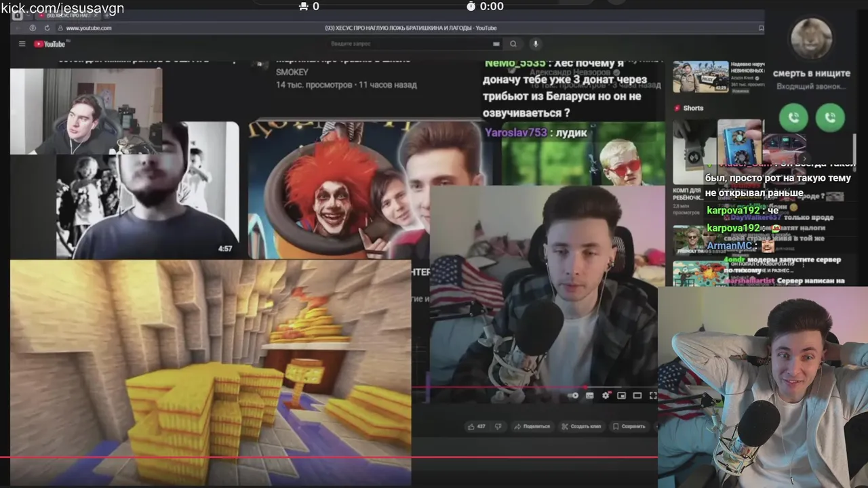Enable theater mode in video player
The height and width of the screenshot is (488, 868).
click(637, 395)
